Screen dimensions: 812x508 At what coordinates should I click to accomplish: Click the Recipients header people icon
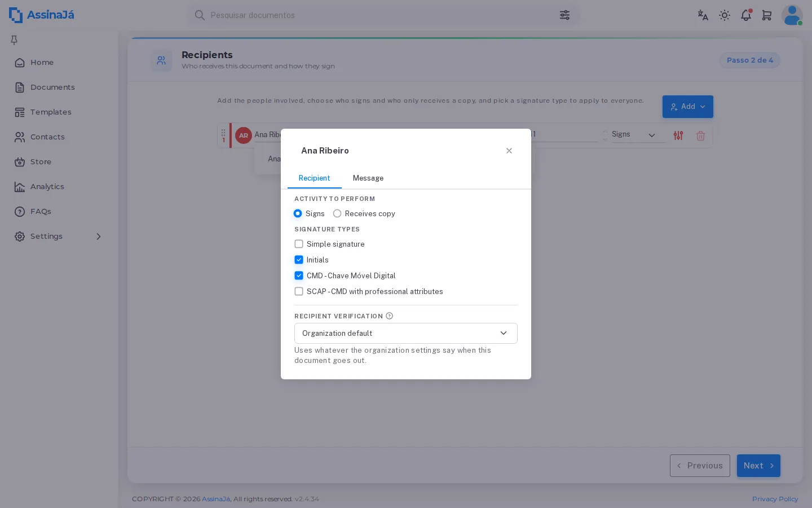pyautogui.click(x=161, y=60)
